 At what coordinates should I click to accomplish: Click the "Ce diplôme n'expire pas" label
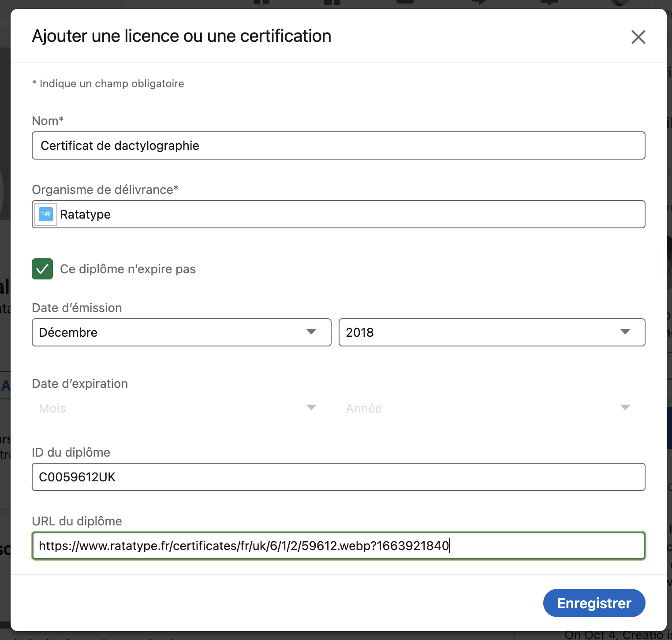pos(127,269)
